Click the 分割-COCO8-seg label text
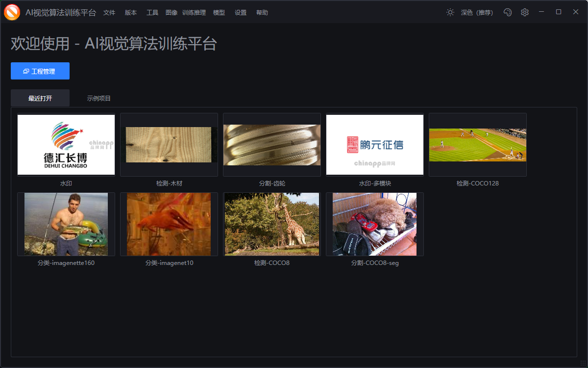Viewport: 588px width, 368px height. (375, 263)
